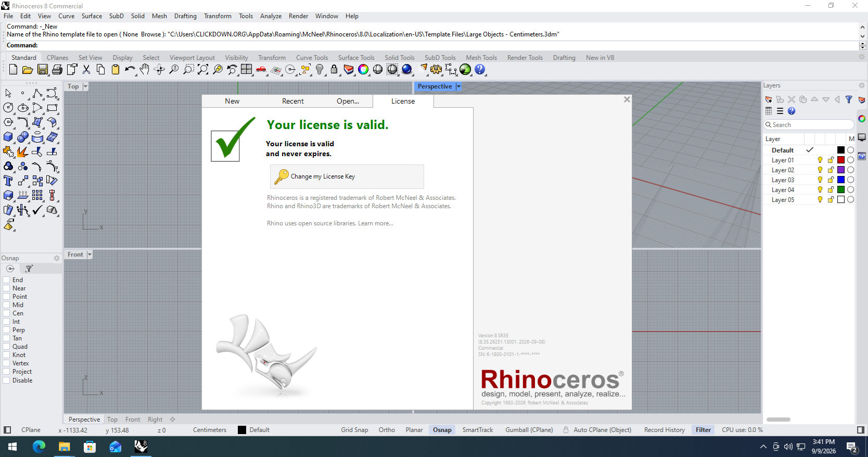Click the four-viewport layout icon

pyautogui.click(x=247, y=70)
